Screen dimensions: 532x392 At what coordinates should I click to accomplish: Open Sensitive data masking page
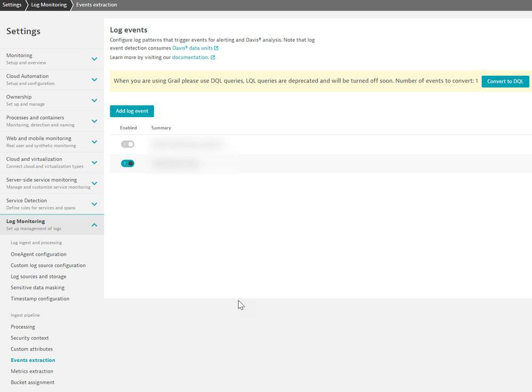click(37, 288)
